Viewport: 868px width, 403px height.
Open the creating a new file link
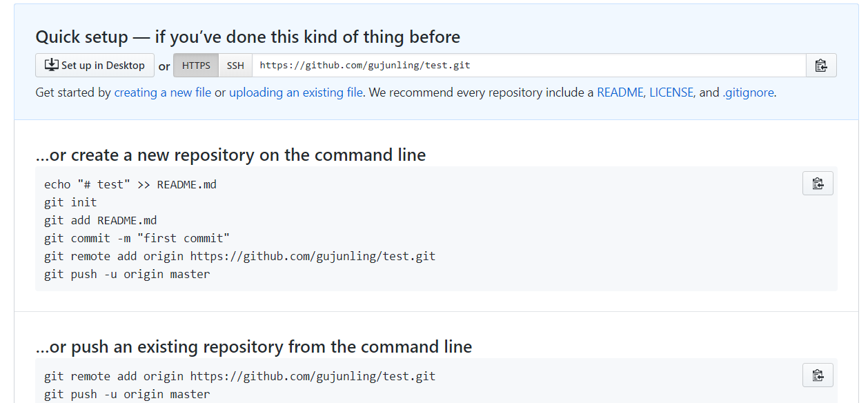point(163,92)
